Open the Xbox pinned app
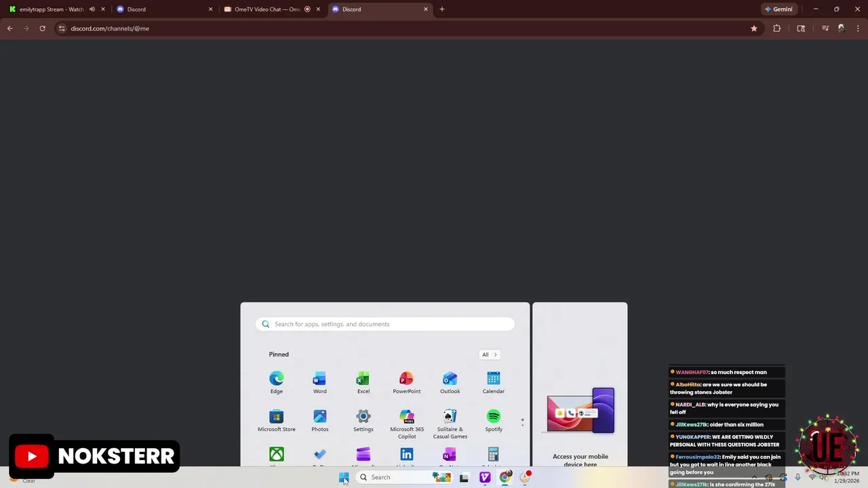Viewport: 868px width, 488px height. (276, 456)
